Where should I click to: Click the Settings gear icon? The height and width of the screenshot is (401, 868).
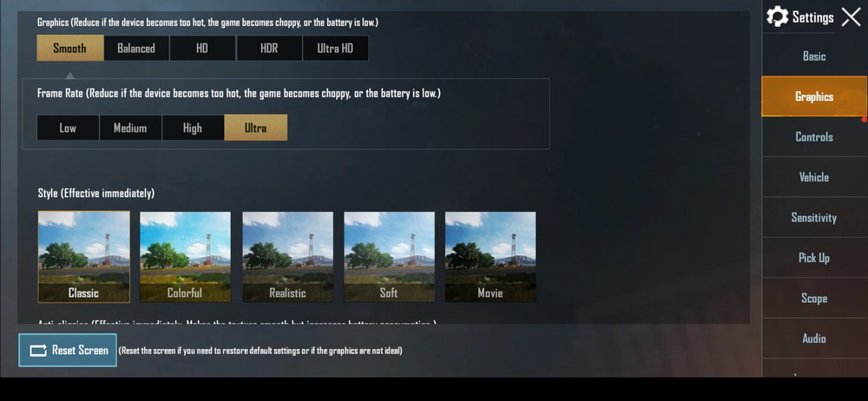click(x=777, y=16)
